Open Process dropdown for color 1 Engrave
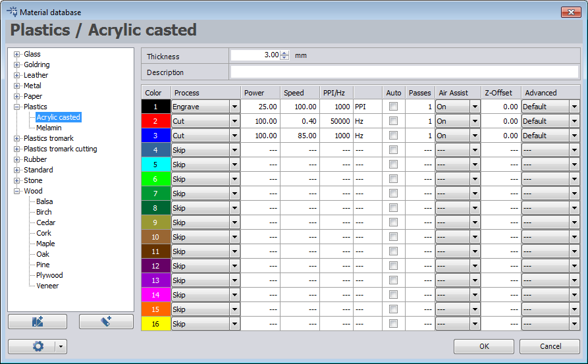Image resolution: width=588 pixels, height=364 pixels. 234,107
